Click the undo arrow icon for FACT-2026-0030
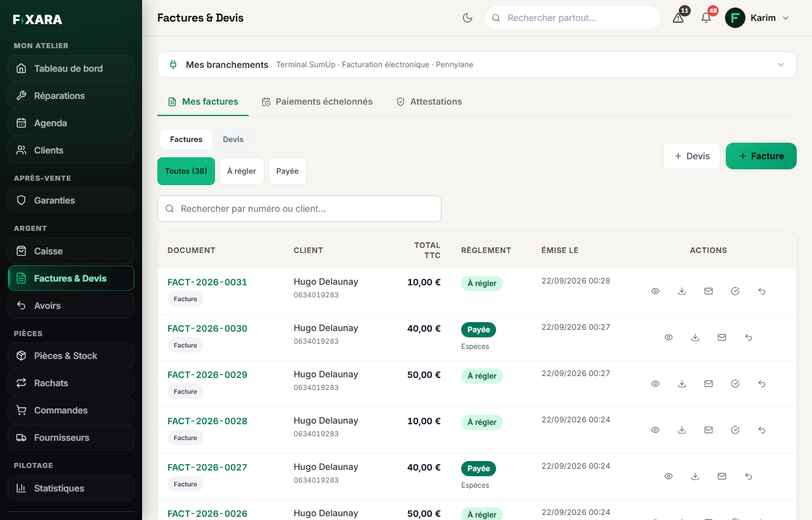Viewport: 812px width, 520px height. click(749, 337)
